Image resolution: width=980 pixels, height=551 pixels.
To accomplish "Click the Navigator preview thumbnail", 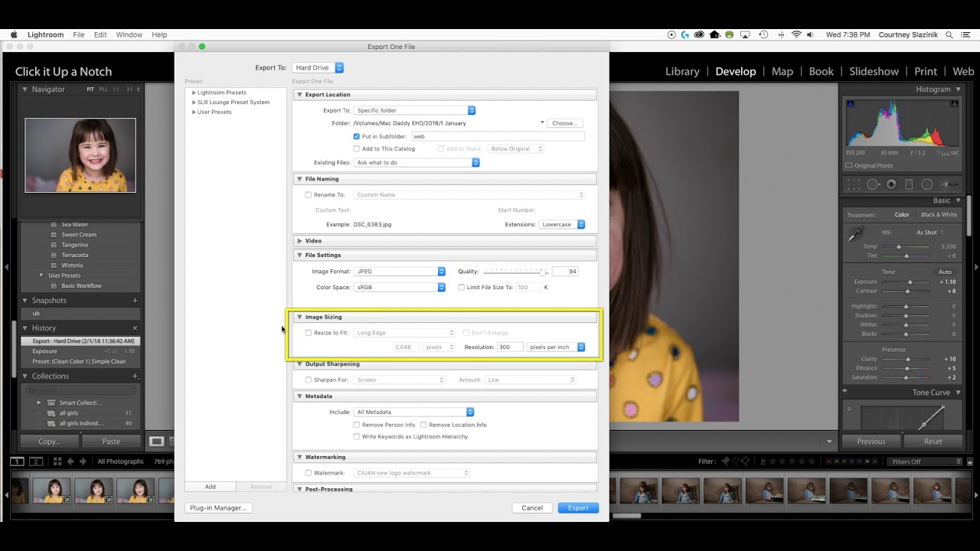I will click(80, 155).
